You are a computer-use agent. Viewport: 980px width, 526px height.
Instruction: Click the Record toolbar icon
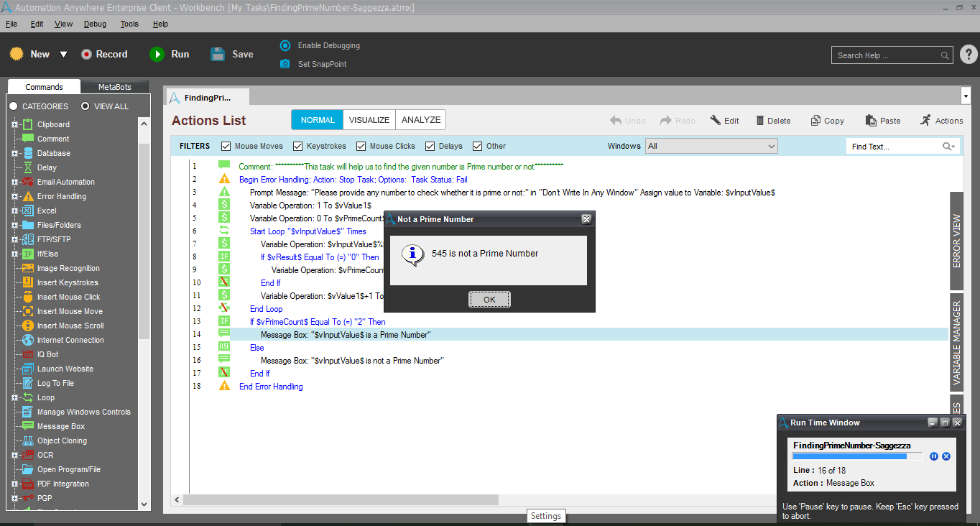pos(87,54)
